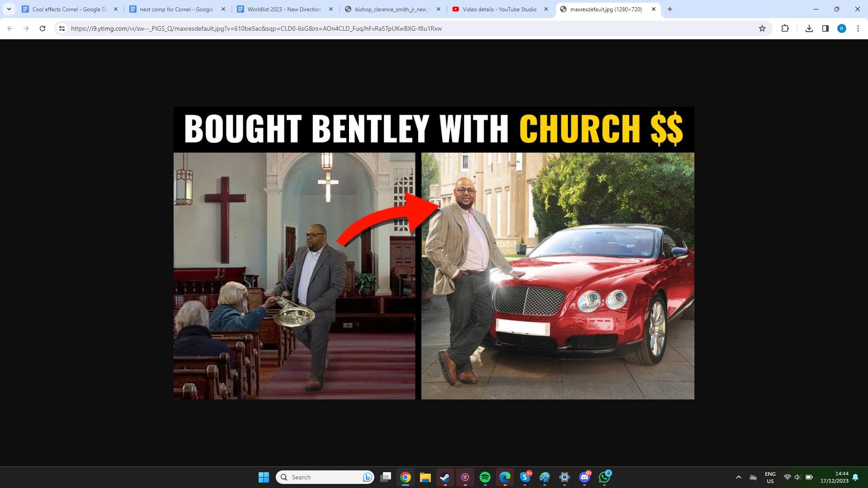This screenshot has height=488, width=868.
Task: Open the volume speaker control
Action: click(797, 477)
